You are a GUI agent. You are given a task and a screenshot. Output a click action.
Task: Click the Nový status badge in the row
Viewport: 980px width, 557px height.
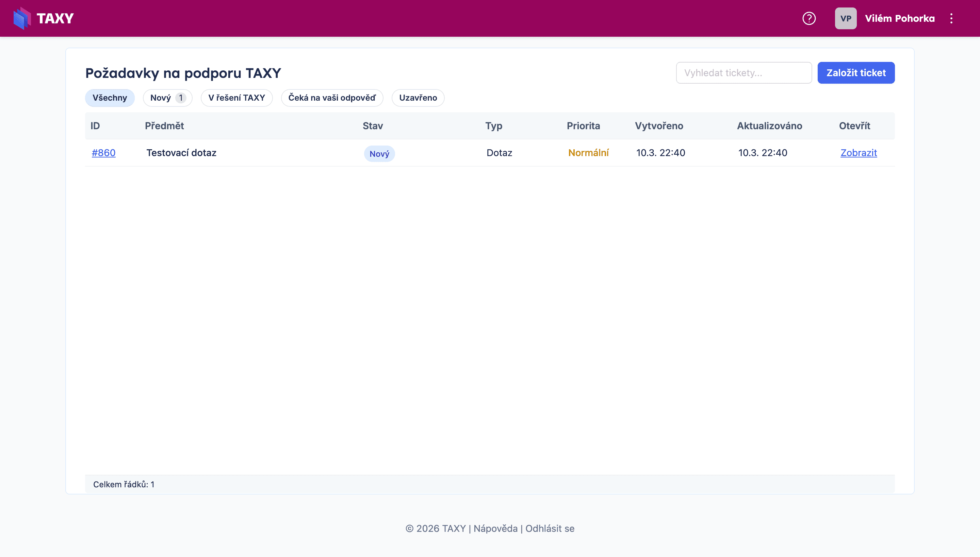379,154
